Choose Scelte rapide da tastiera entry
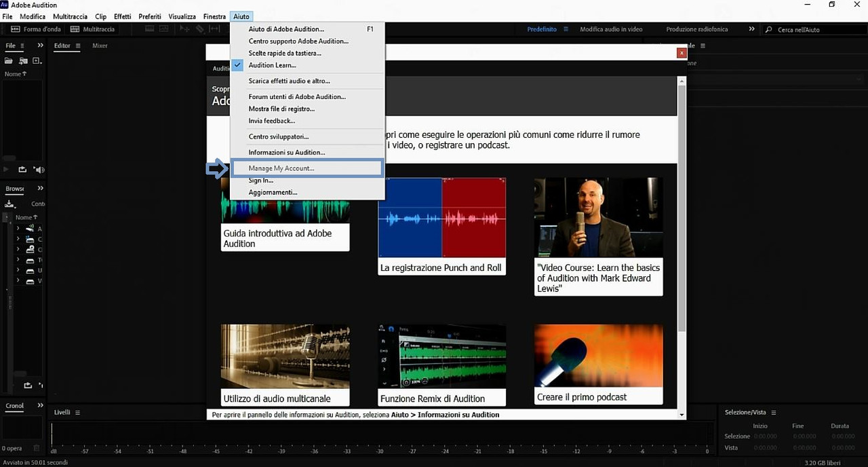Image resolution: width=868 pixels, height=467 pixels. pyautogui.click(x=307, y=53)
